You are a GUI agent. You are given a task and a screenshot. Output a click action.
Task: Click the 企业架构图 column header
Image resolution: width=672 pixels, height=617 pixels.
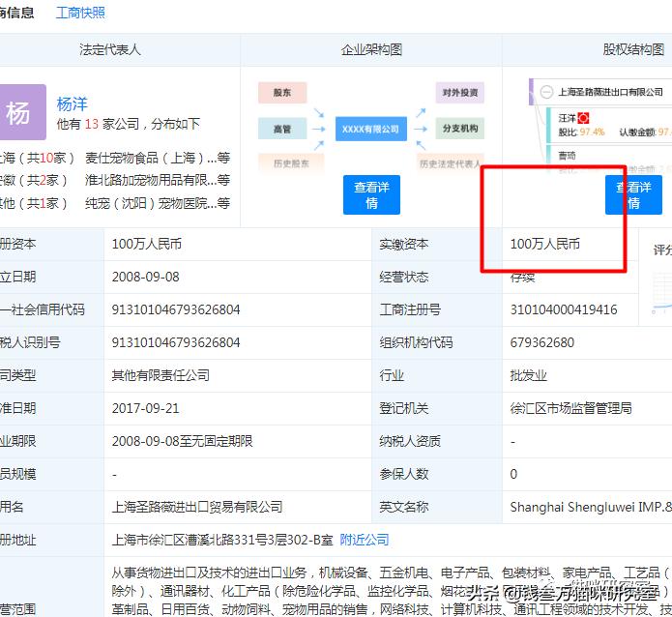pyautogui.click(x=371, y=49)
